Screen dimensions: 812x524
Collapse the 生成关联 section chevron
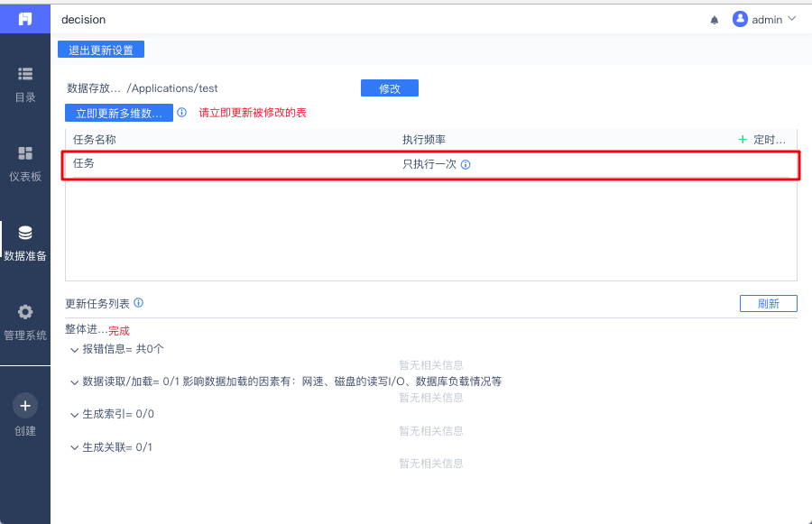point(74,448)
